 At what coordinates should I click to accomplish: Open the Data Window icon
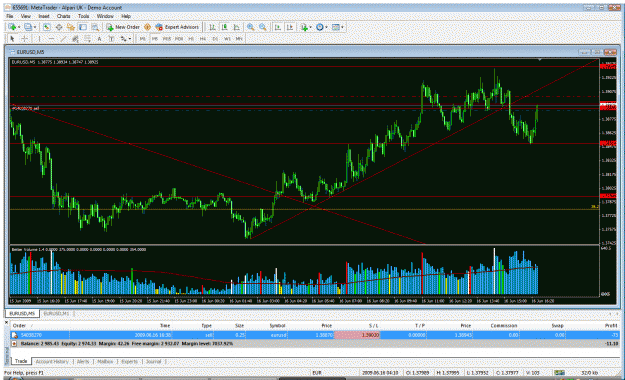[59, 27]
